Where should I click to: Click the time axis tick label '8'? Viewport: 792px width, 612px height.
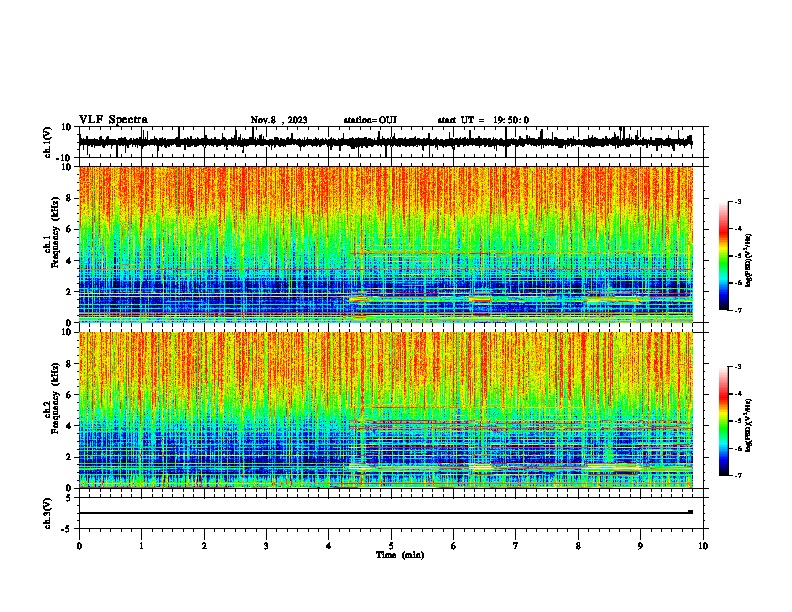(578, 546)
